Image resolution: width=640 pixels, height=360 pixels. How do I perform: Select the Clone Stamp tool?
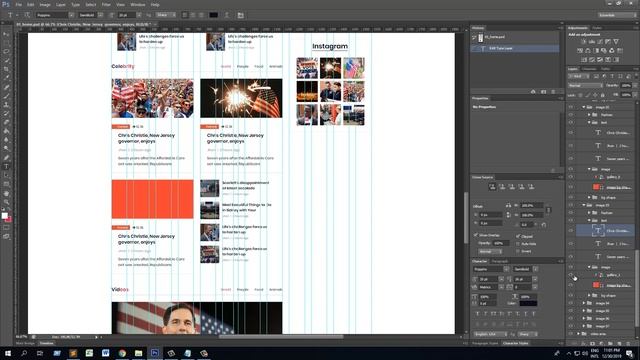click(x=6, y=105)
